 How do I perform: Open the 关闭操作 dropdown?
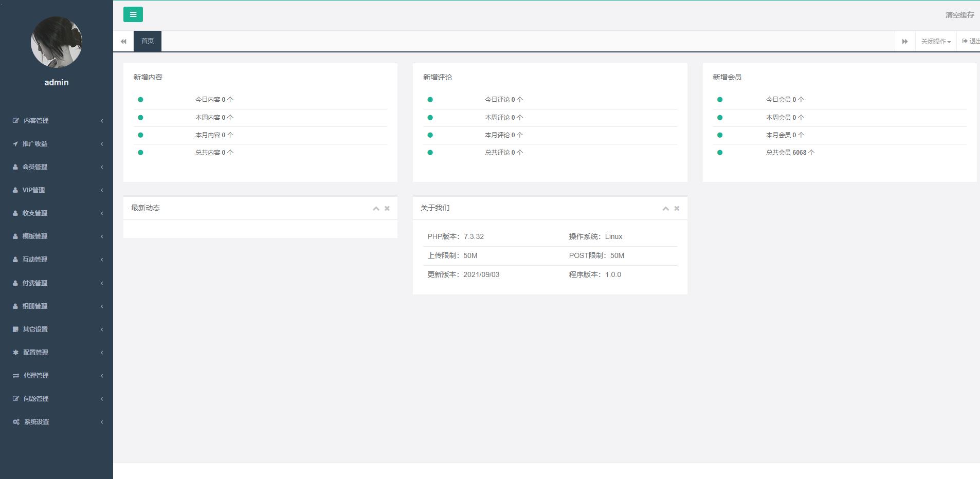[x=935, y=41]
